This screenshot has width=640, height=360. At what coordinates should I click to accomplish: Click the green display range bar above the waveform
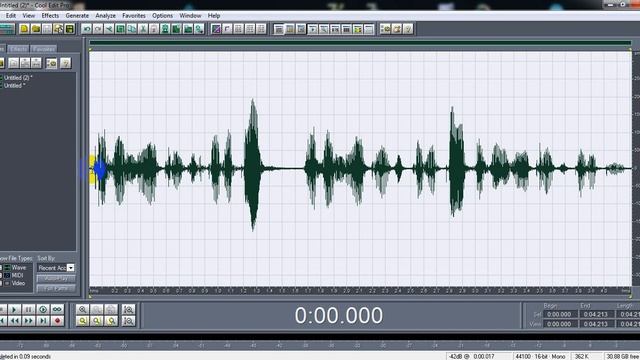360,43
